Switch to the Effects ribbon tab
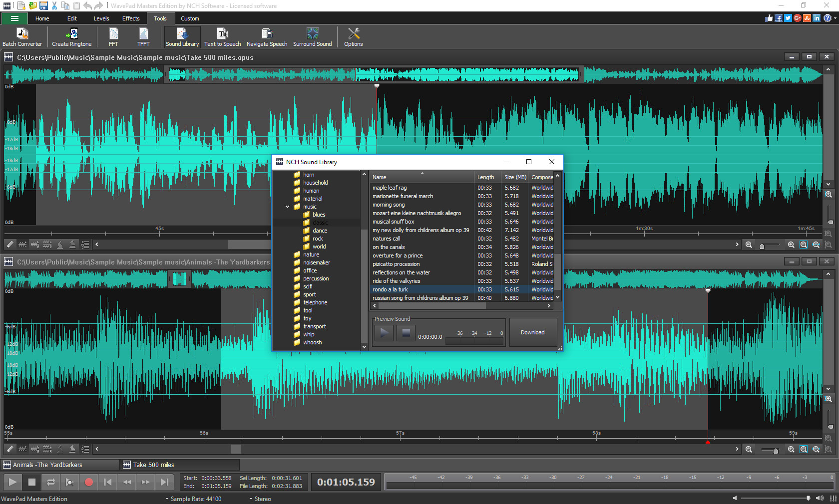 131,18
